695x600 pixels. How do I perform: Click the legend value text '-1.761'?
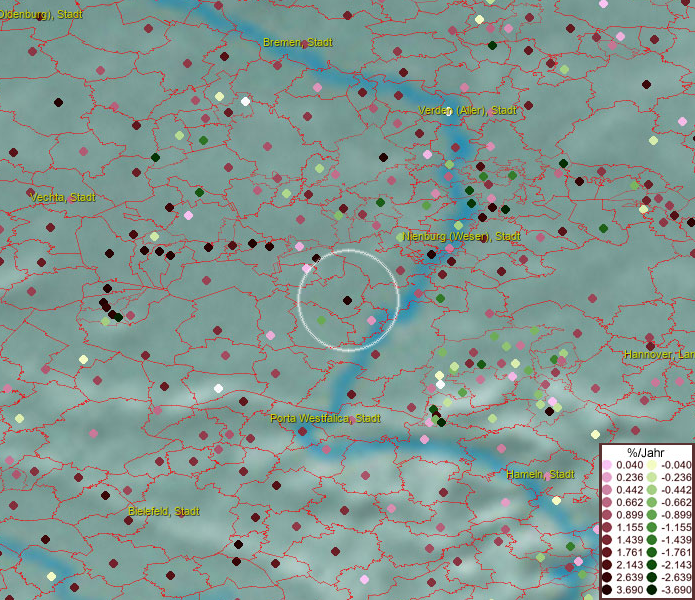(x=676, y=552)
